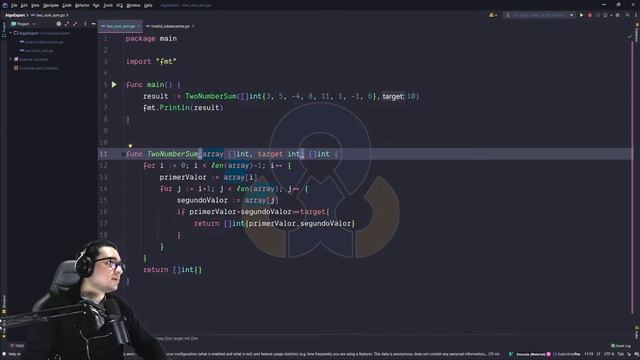Open the run configuration dropdown
This screenshot has height=360, width=640.
point(540,15)
